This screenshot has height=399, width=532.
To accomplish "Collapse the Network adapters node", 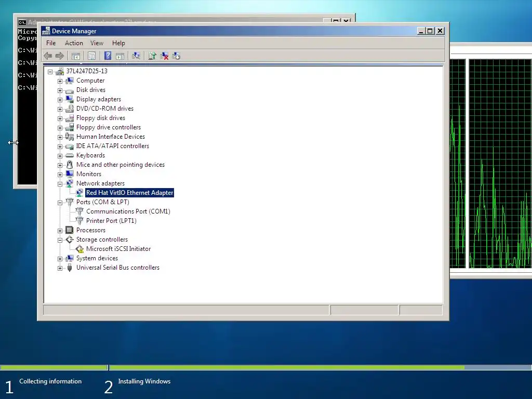I will 60,184.
